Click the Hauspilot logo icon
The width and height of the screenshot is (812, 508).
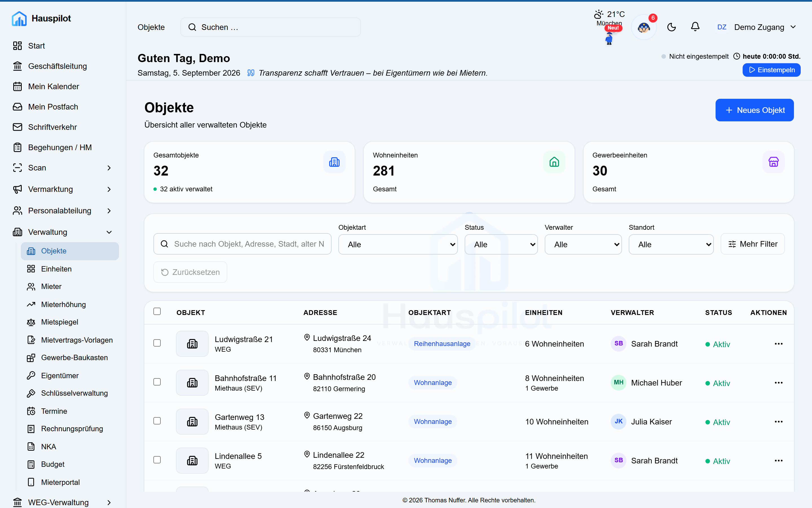19,18
